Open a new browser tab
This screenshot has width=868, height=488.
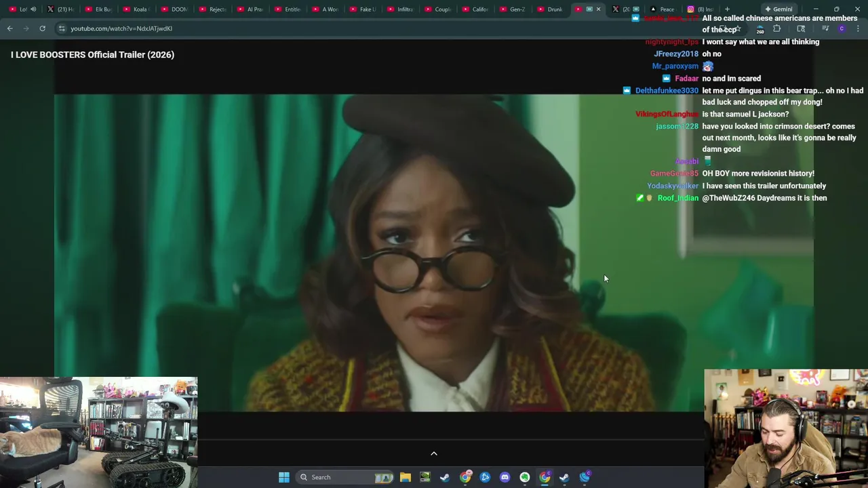click(x=727, y=9)
